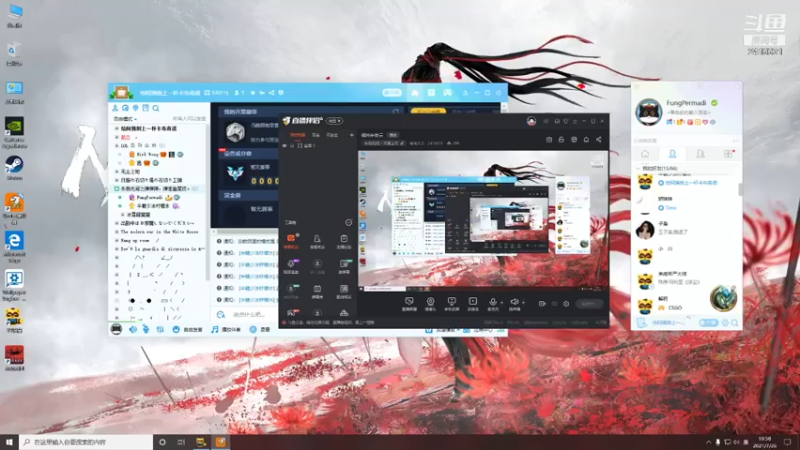The width and height of the screenshot is (800, 450).
Task: Open the contacts tab in the friends panel
Action: point(672,154)
